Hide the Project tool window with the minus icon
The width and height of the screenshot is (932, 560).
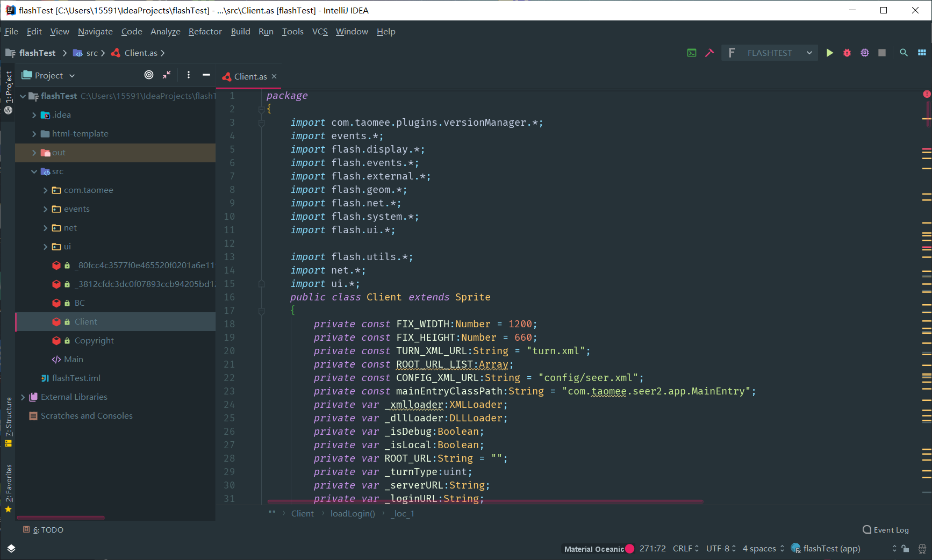coord(206,75)
